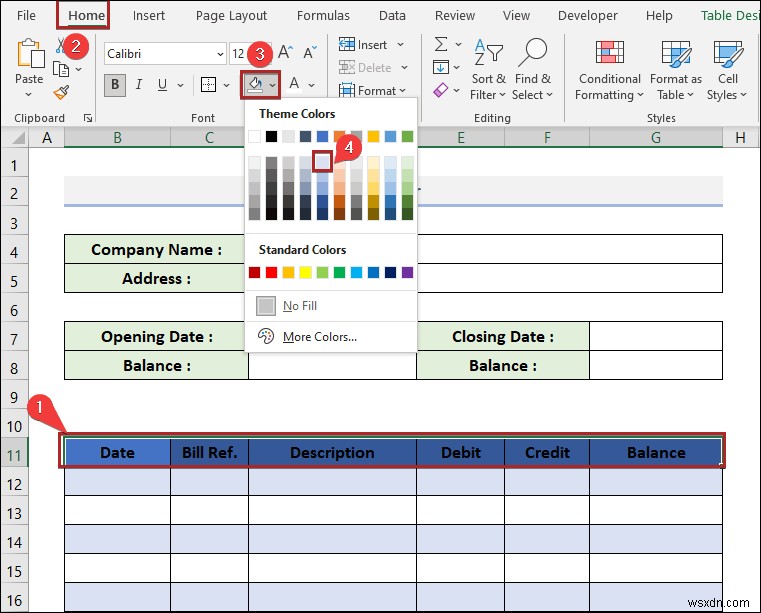Pick black theme color swatch
The width and height of the screenshot is (761, 613).
tap(271, 136)
